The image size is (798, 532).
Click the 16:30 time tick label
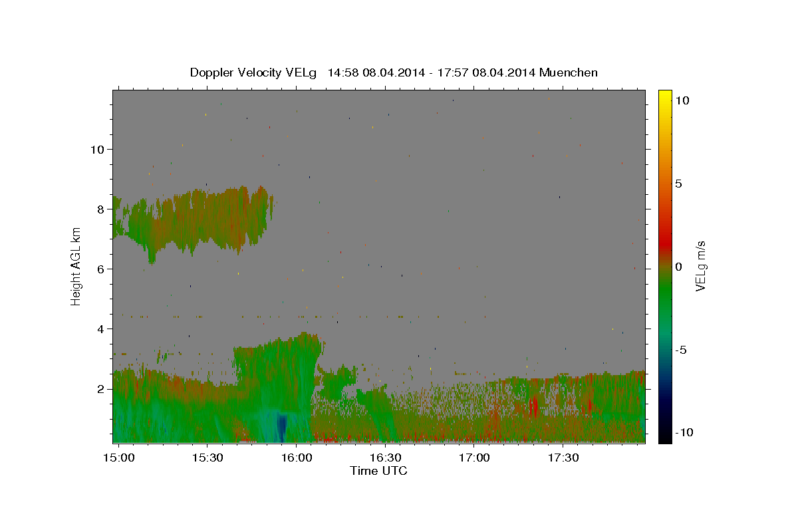click(x=385, y=458)
